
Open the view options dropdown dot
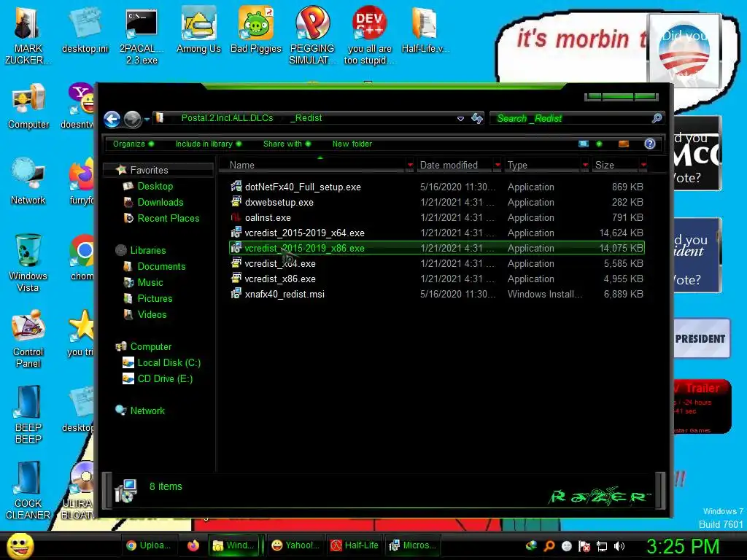(x=599, y=144)
